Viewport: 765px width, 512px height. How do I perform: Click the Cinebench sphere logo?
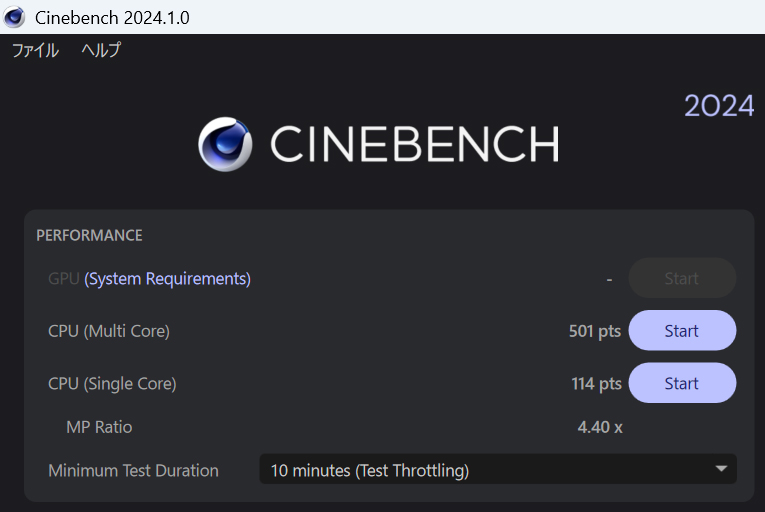coord(225,144)
